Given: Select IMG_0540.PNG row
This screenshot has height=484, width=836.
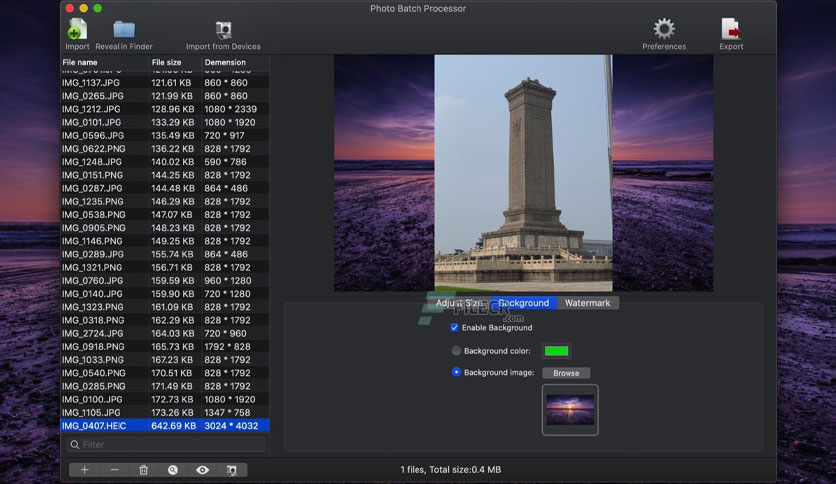Looking at the screenshot, I should click(165, 373).
